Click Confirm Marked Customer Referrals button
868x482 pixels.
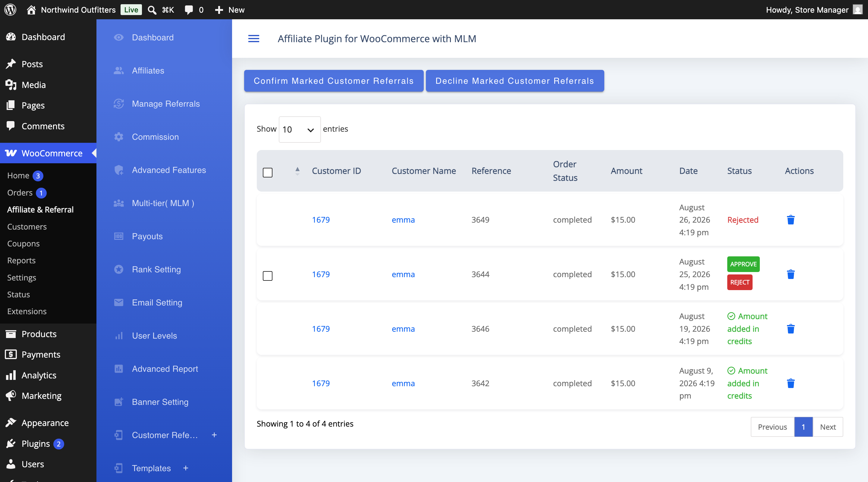click(x=334, y=81)
